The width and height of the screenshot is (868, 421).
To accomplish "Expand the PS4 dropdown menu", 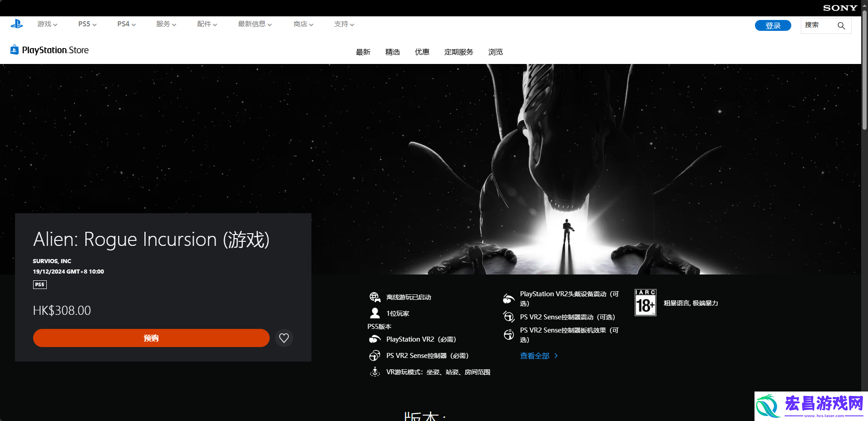I will pos(127,24).
